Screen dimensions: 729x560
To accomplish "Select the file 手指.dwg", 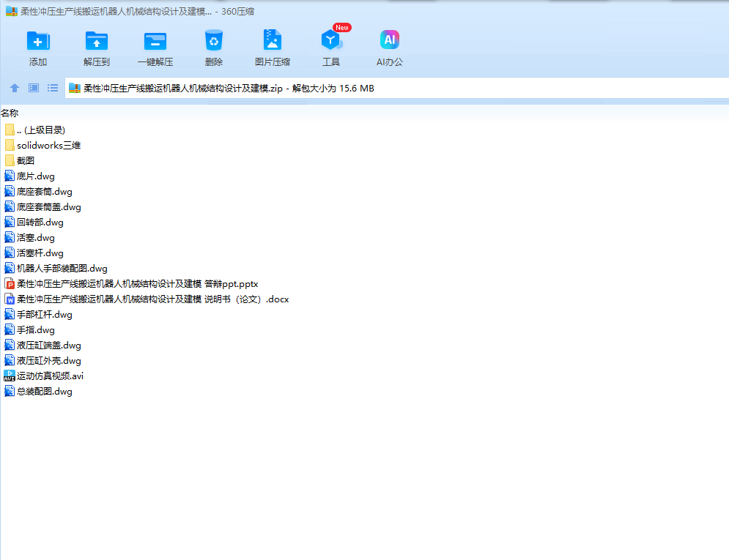I will point(30,329).
